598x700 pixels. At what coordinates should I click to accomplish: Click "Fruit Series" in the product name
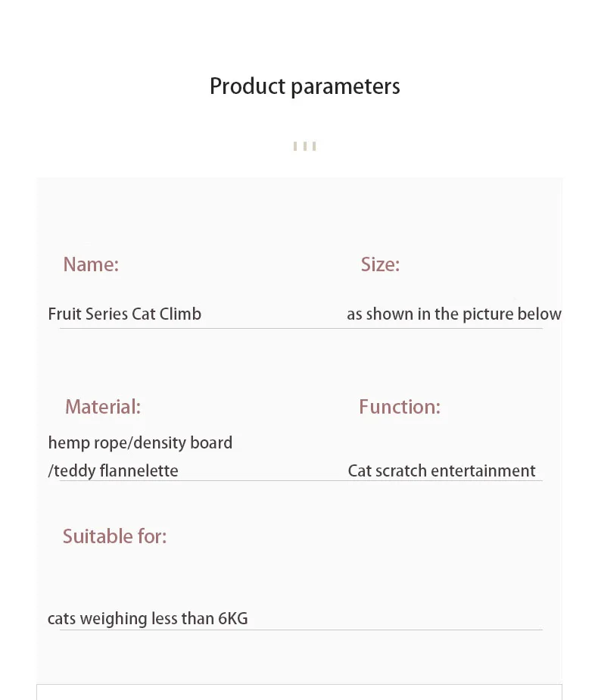pyautogui.click(x=88, y=314)
